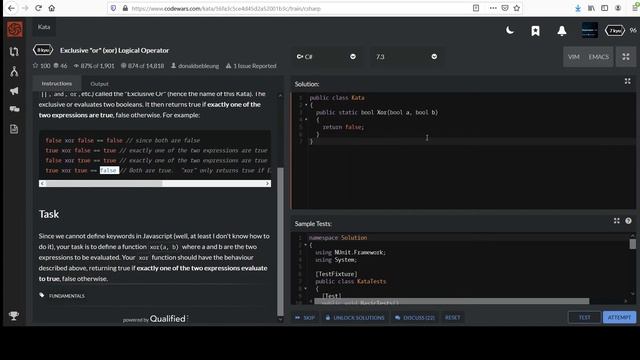Click inside the Solution code editor
Viewport: 640px width, 360px height.
464,151
